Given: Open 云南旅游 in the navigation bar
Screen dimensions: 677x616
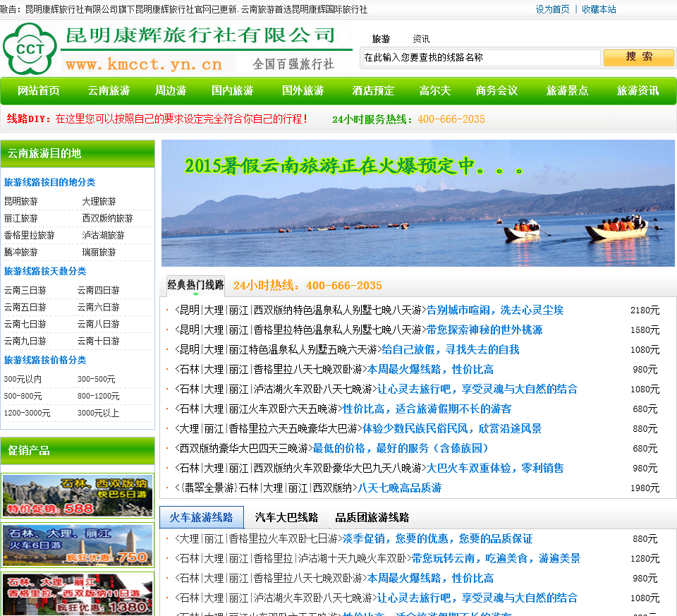Looking at the screenshot, I should (x=109, y=91).
